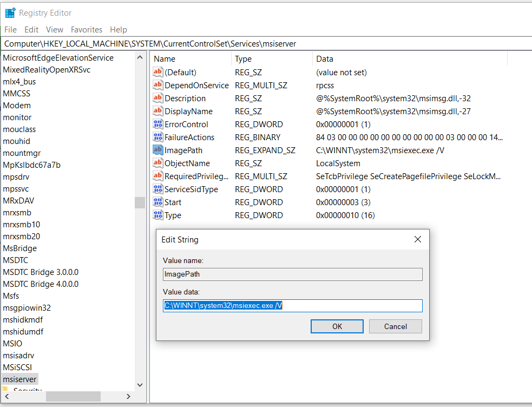Click the Description string value icon

[158, 98]
